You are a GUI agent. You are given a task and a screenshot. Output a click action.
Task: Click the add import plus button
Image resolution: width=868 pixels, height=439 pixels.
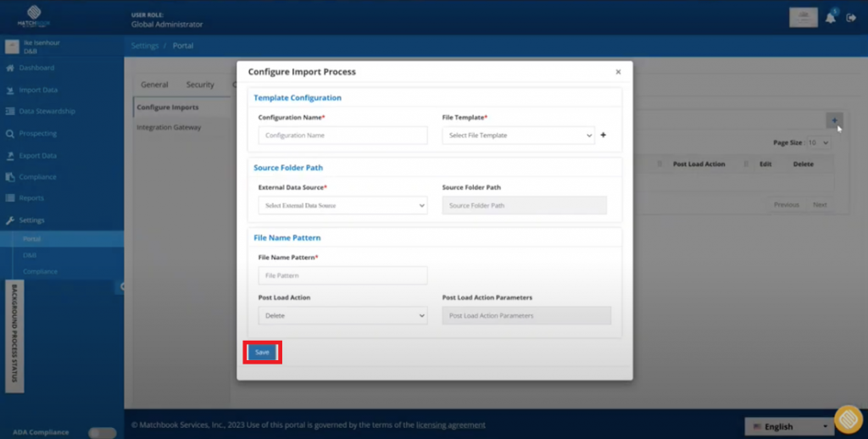(834, 120)
